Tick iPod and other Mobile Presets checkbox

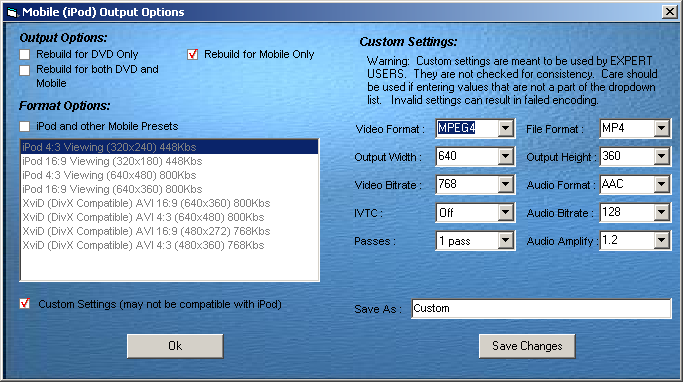point(25,126)
